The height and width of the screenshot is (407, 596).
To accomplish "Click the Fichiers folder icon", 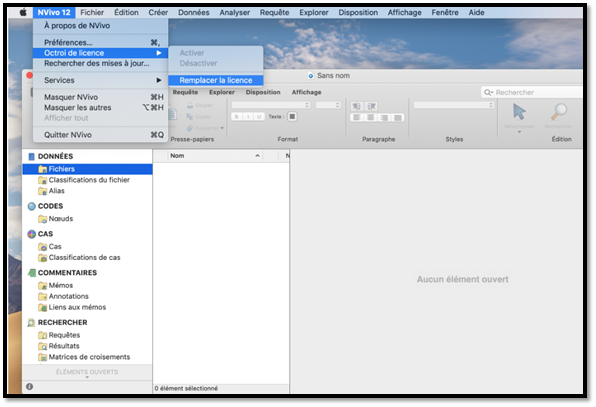I will (x=43, y=169).
